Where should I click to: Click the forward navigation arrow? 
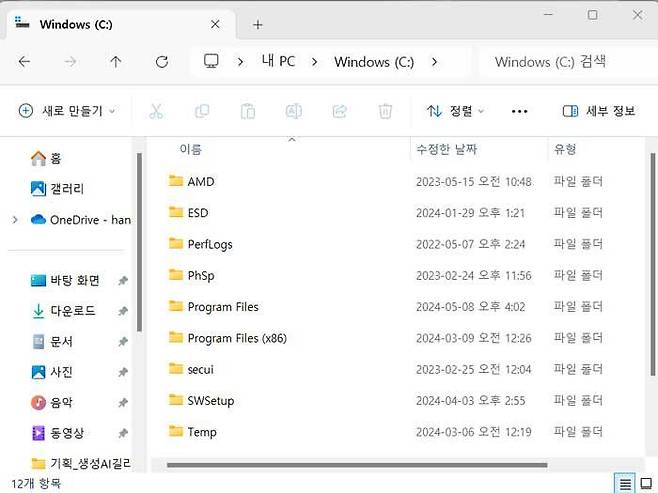click(x=70, y=62)
